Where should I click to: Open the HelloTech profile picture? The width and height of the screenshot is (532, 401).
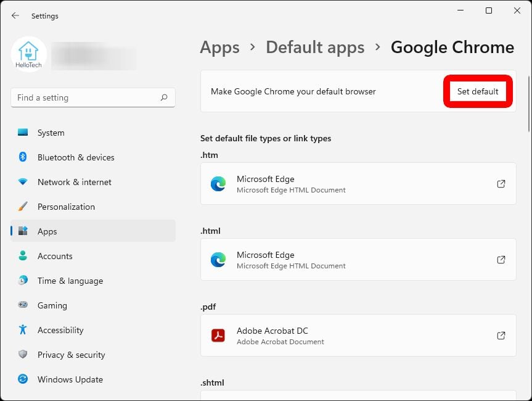click(28, 54)
